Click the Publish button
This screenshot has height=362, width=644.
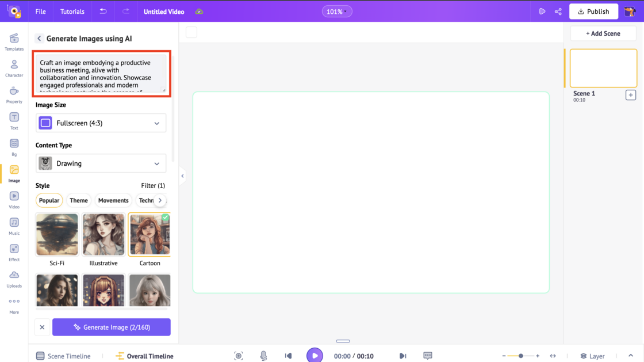tap(593, 11)
